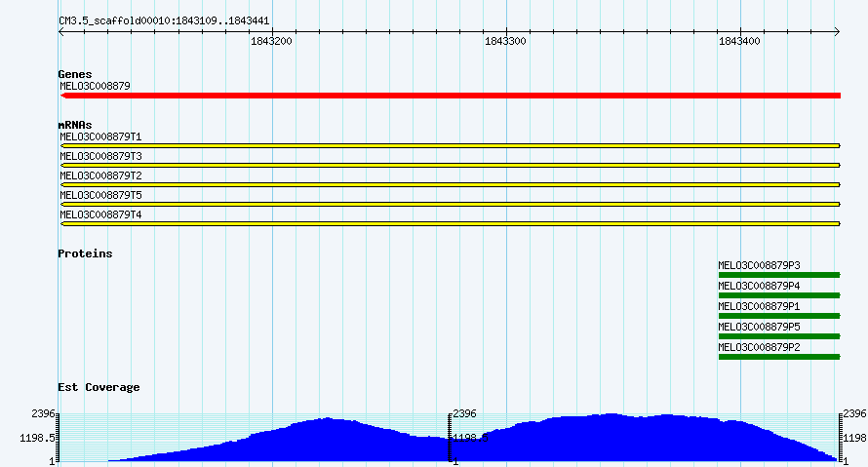868x467 pixels.
Task: Click the MEL03C008879P4 protein label
Action: [759, 286]
